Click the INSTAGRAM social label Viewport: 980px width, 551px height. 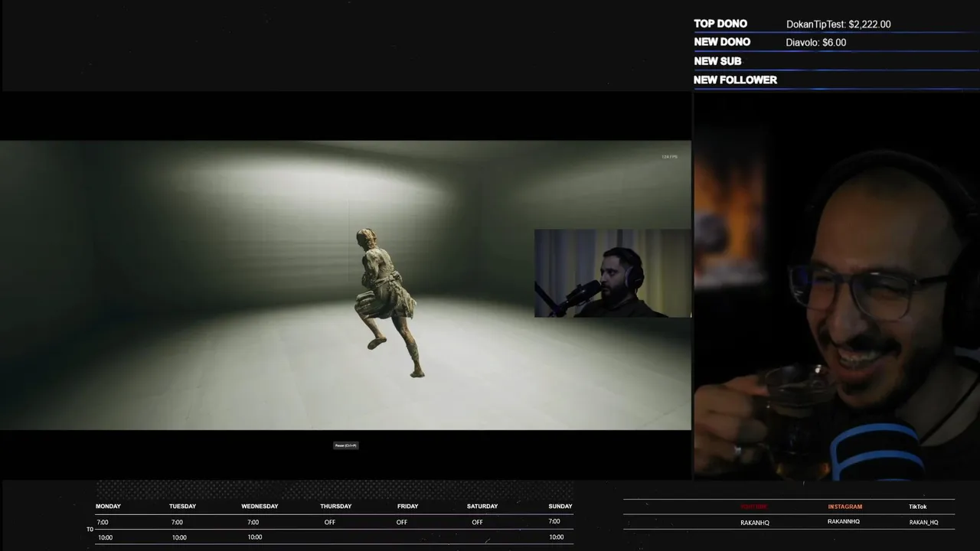pyautogui.click(x=844, y=507)
